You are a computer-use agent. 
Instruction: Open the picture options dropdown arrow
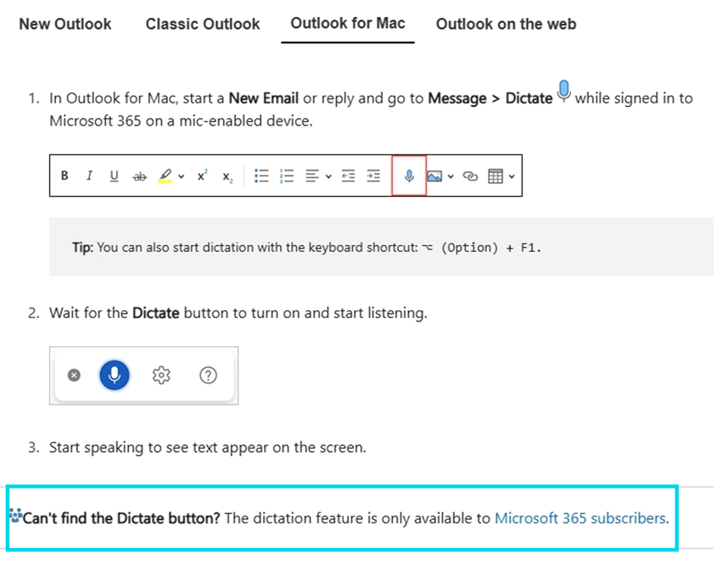(x=451, y=176)
